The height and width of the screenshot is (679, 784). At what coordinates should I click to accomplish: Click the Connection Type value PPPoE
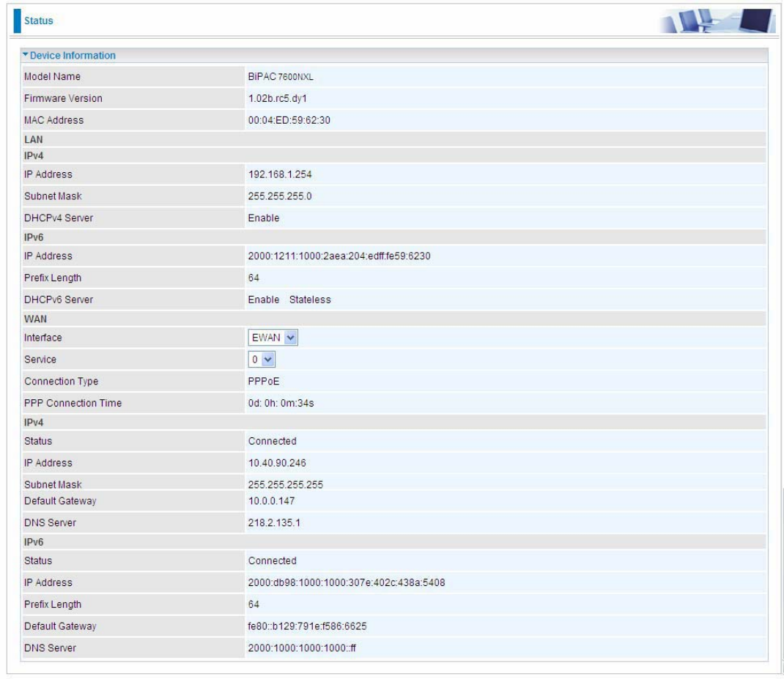coord(264,381)
